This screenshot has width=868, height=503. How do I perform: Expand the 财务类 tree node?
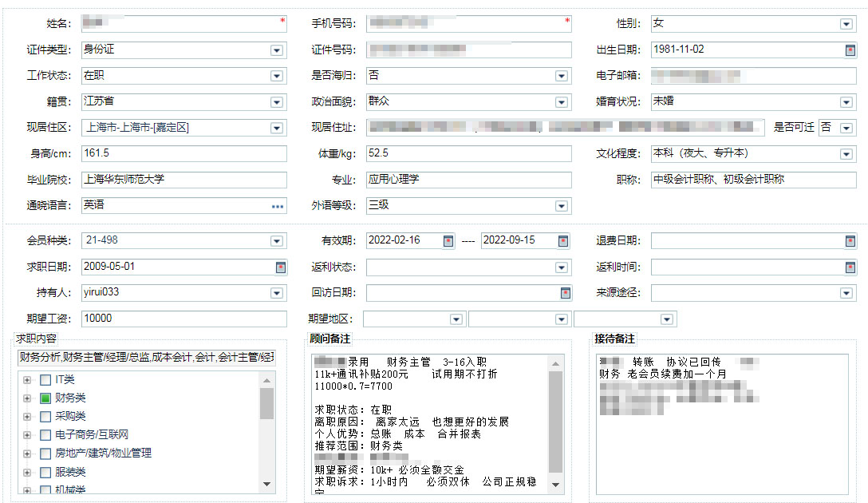coord(26,398)
